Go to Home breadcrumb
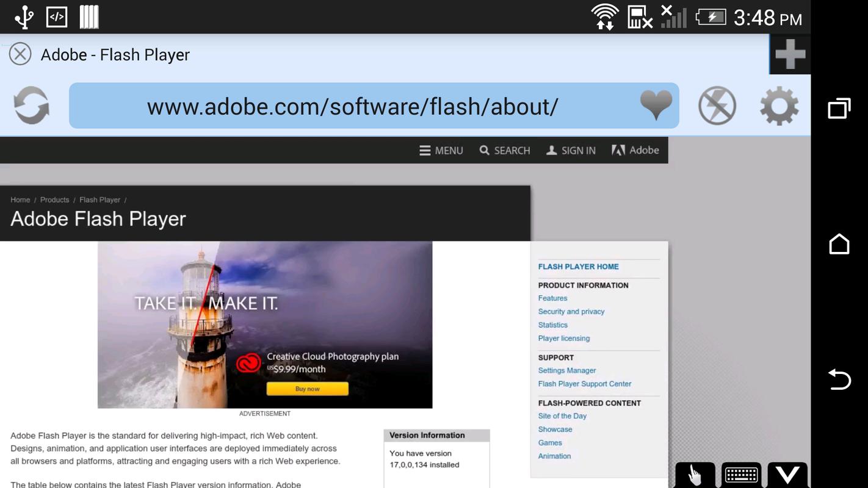This screenshot has width=868, height=488. [x=20, y=200]
